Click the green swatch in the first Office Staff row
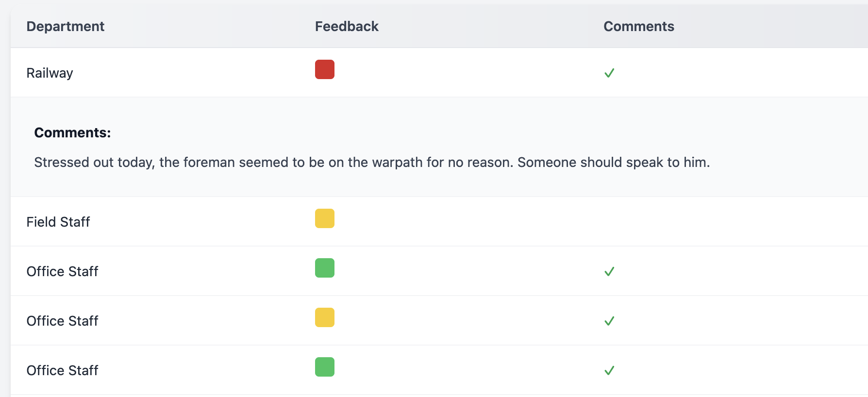The image size is (868, 397). (325, 268)
